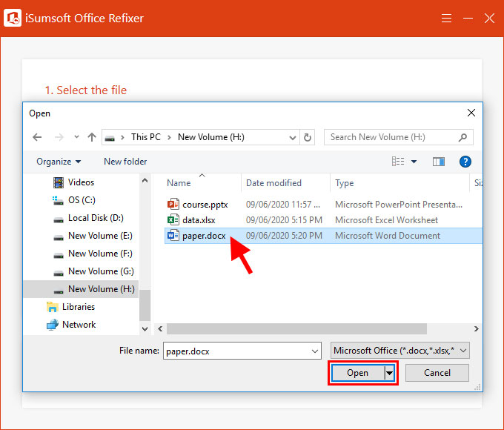Create a New folder
This screenshot has height=430, width=504.
click(x=125, y=162)
